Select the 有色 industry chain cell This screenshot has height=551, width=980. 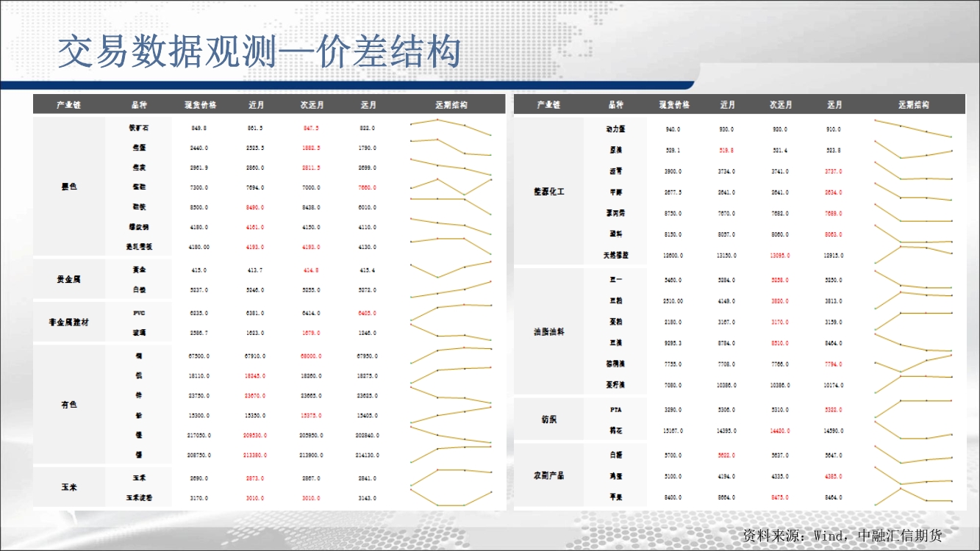[69, 404]
